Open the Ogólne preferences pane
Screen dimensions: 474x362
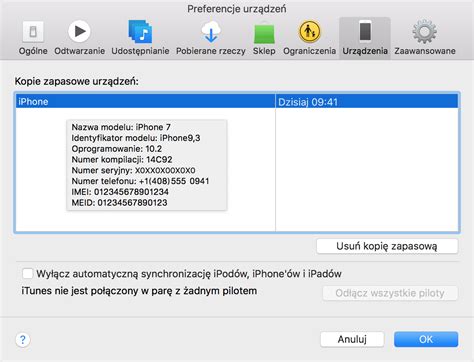(33, 38)
